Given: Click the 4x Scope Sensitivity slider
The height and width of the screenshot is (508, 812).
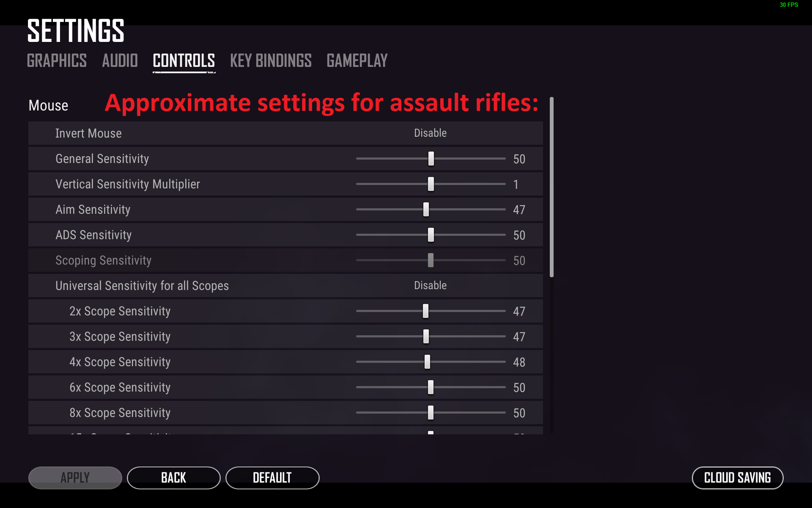Looking at the screenshot, I should click(x=427, y=362).
